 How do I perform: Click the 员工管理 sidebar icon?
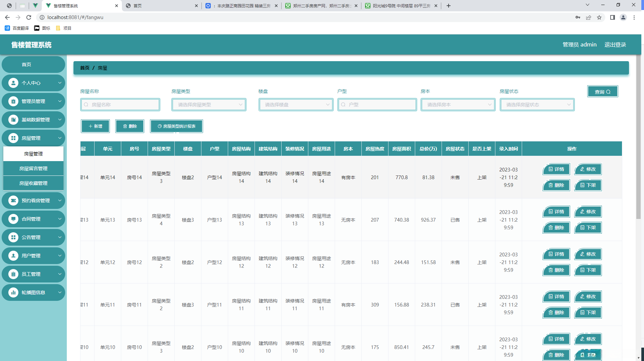coord(13,274)
